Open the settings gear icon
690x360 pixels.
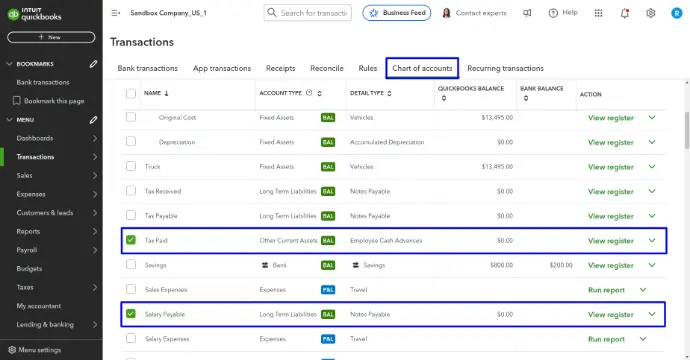[x=650, y=13]
